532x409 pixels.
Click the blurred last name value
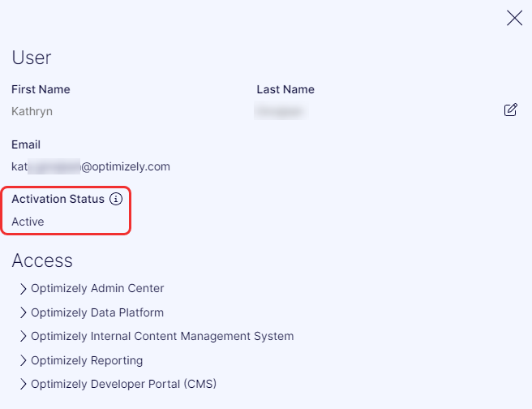click(x=281, y=111)
